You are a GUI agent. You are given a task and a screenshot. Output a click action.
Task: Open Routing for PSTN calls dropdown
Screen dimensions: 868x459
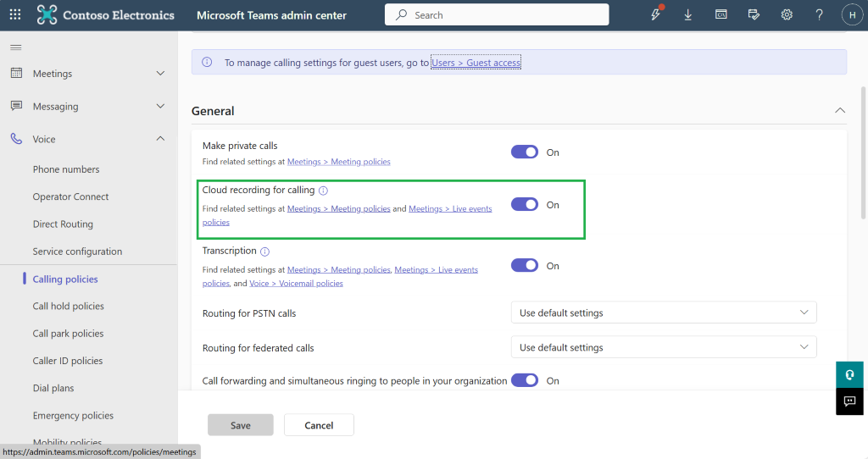point(663,312)
